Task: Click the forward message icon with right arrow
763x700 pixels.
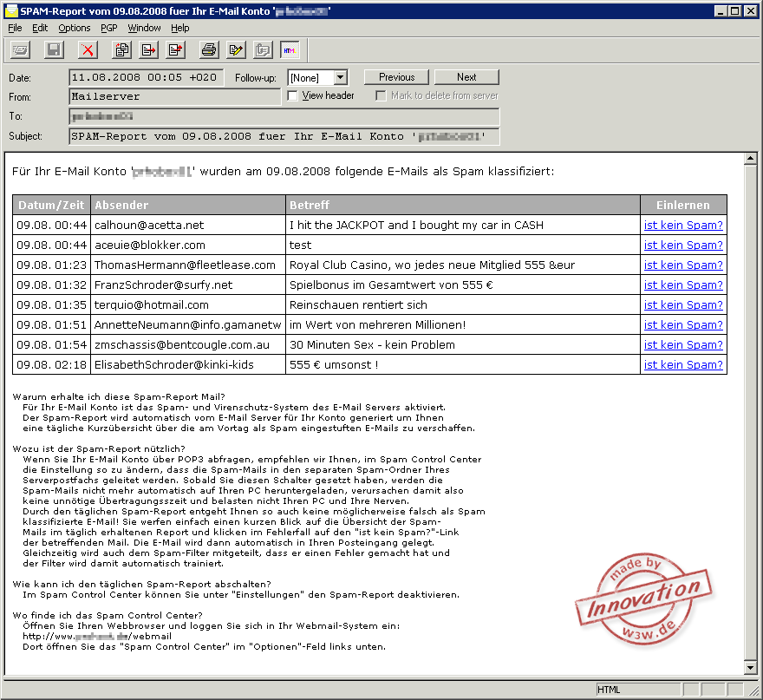Action: pos(148,49)
